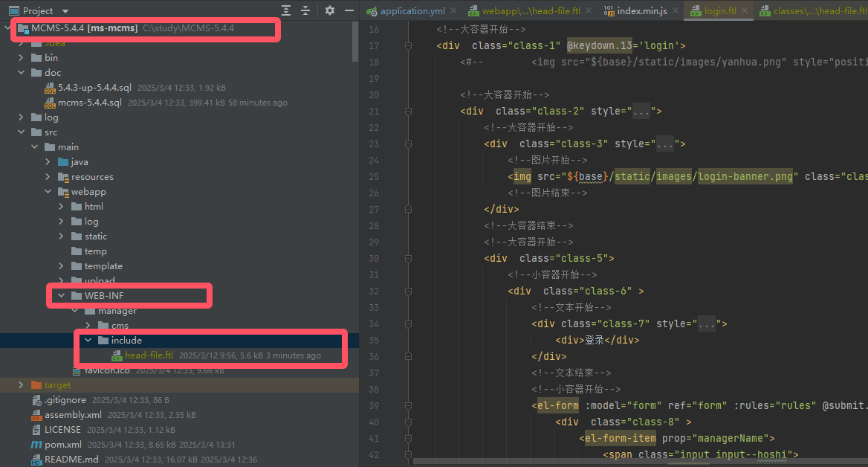
Task: Click the pom.xml Maven file icon
Action: coord(36,445)
